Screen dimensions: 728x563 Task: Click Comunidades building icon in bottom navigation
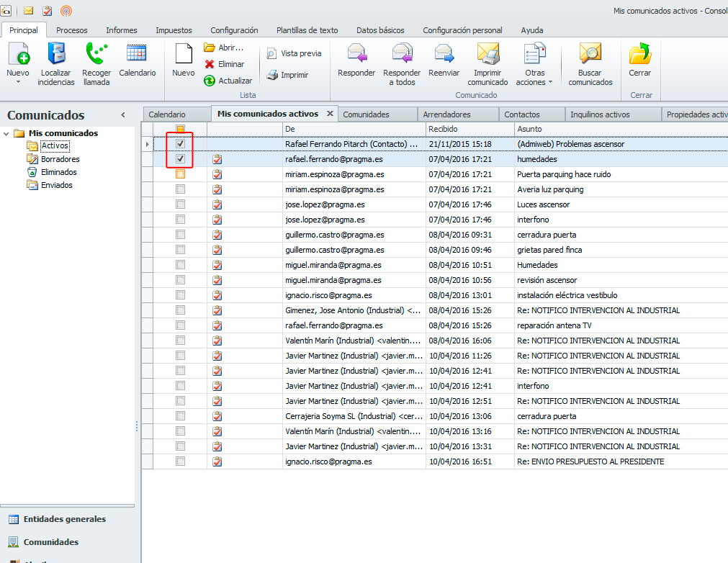coord(14,542)
